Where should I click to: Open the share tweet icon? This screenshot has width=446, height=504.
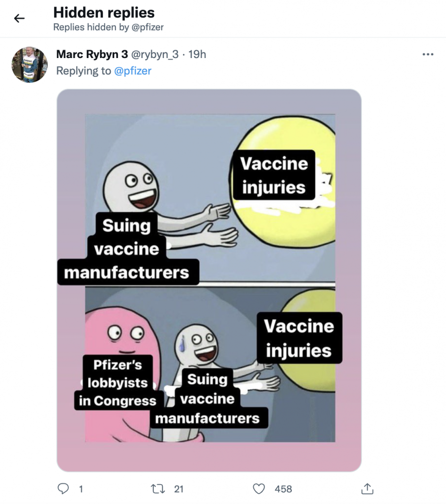[367, 489]
